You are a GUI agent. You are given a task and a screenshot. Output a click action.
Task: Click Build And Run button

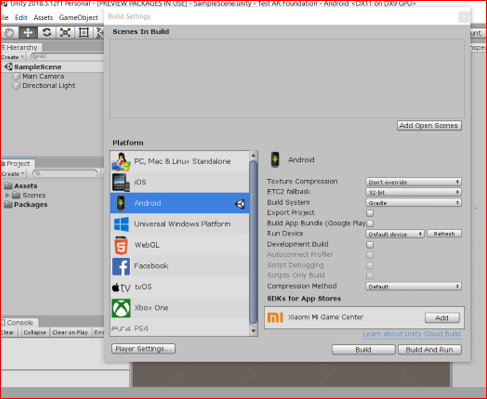tap(429, 350)
